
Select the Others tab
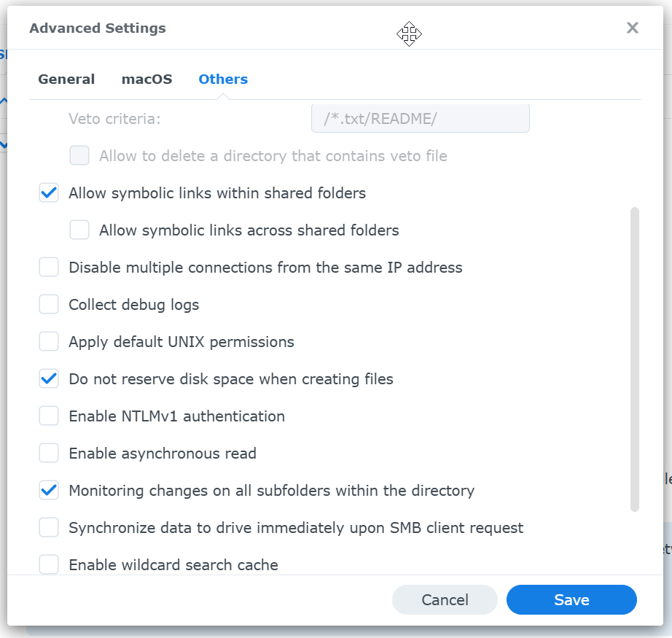click(223, 79)
